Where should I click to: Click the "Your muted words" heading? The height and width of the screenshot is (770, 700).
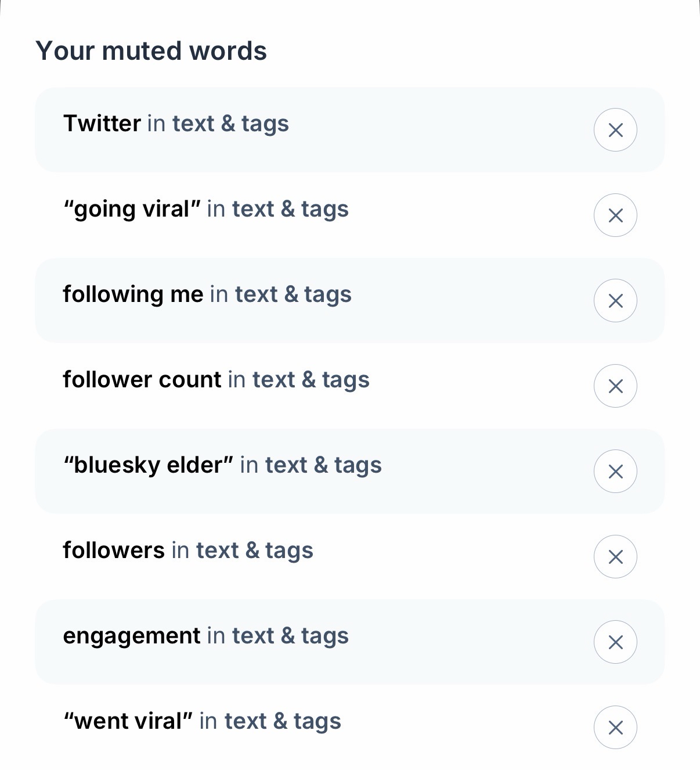151,51
